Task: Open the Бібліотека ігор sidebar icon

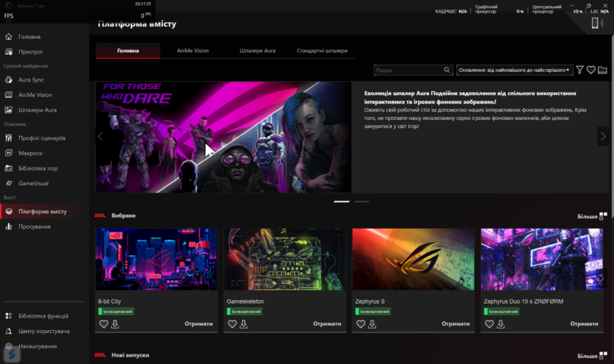Action: (9, 168)
